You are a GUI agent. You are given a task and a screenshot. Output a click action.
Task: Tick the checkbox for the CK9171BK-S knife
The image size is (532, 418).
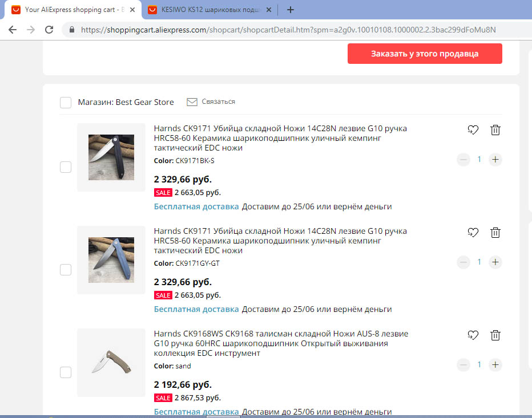point(66,167)
